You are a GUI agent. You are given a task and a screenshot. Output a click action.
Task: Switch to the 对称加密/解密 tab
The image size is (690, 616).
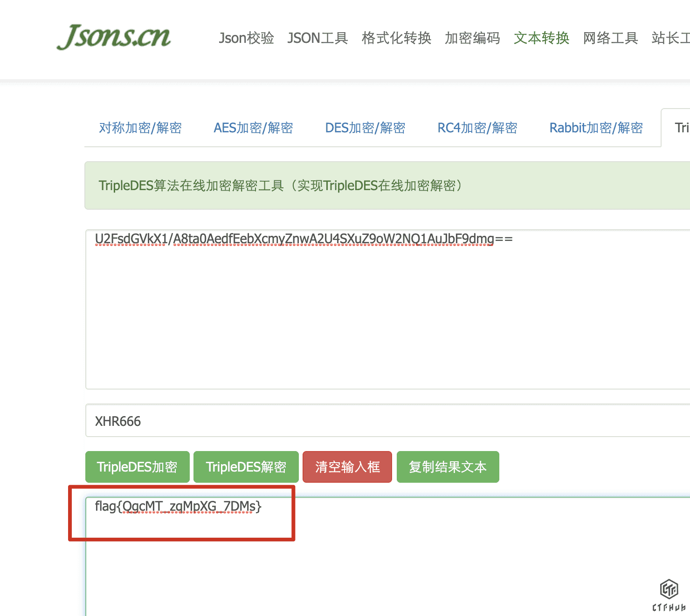pos(140,128)
